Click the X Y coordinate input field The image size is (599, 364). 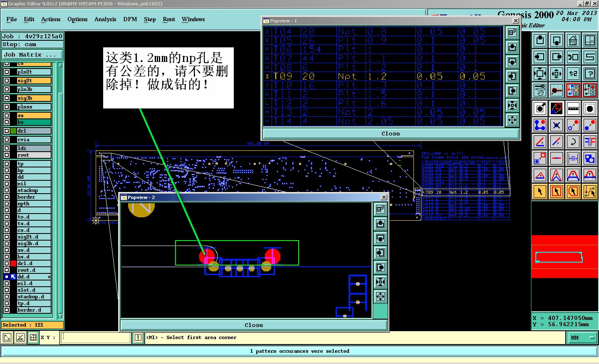click(x=96, y=338)
